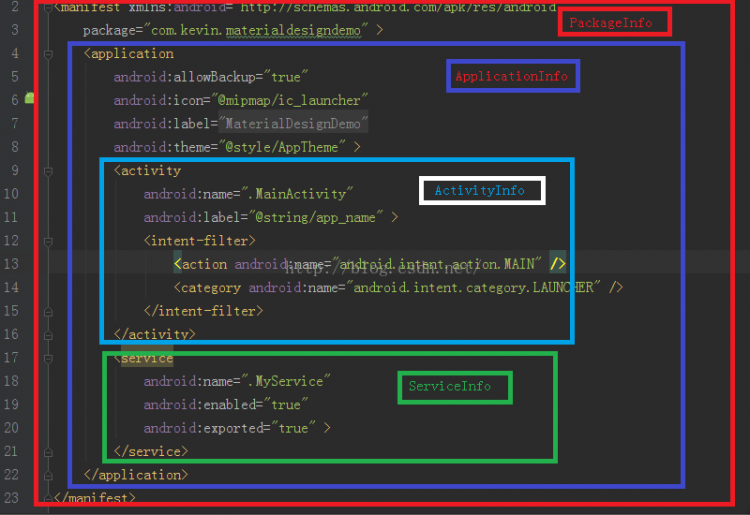
Task: Place cursor on the opening application tag
Action: [129, 54]
